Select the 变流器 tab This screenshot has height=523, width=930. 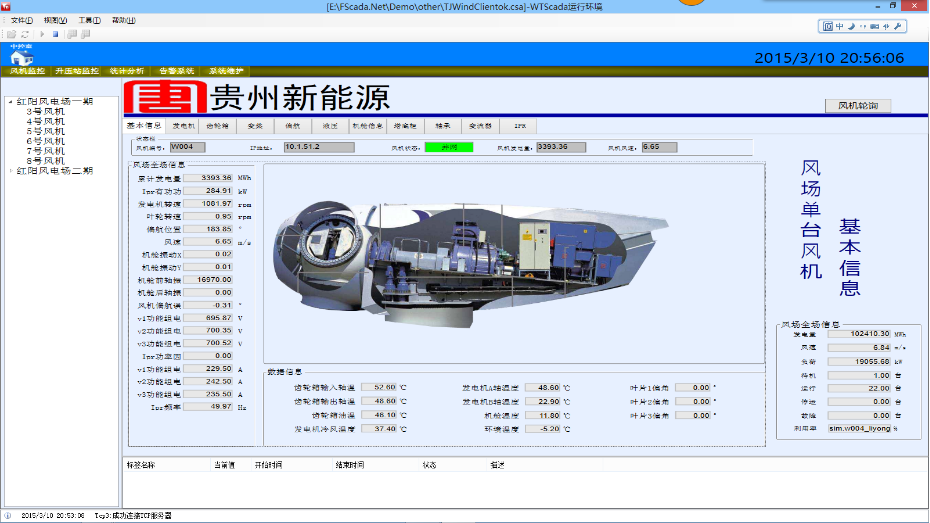click(x=480, y=126)
